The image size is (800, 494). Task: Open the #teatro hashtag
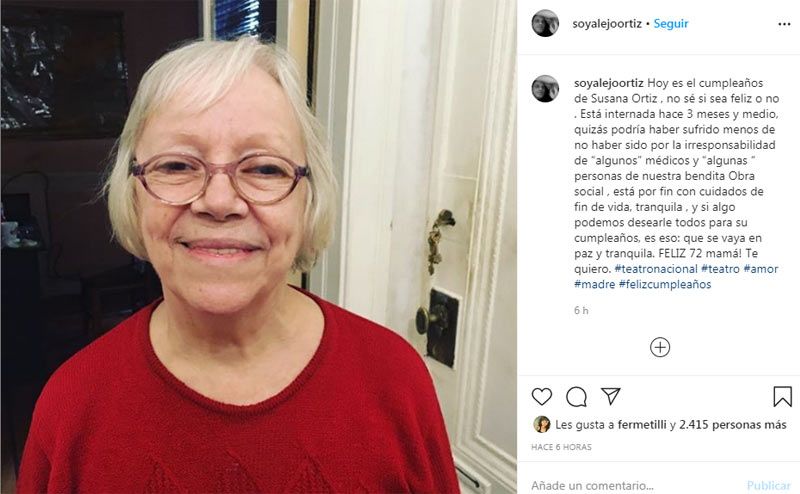tap(720, 269)
